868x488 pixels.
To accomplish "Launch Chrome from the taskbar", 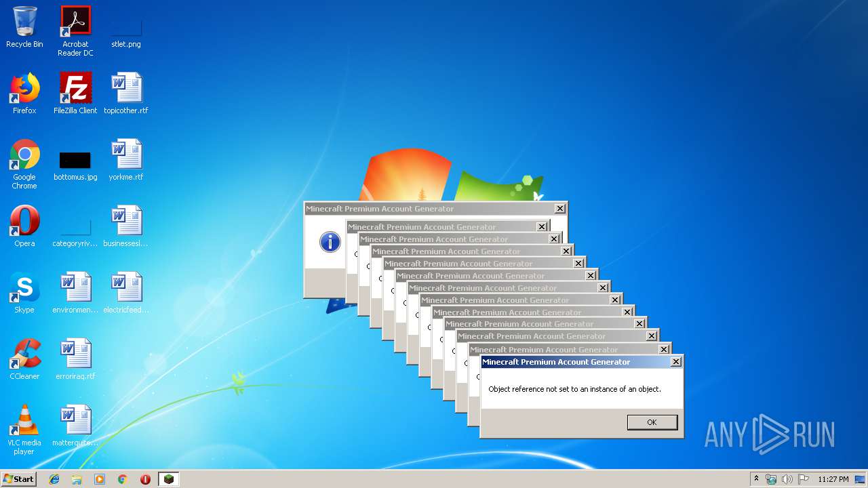I will 122,479.
